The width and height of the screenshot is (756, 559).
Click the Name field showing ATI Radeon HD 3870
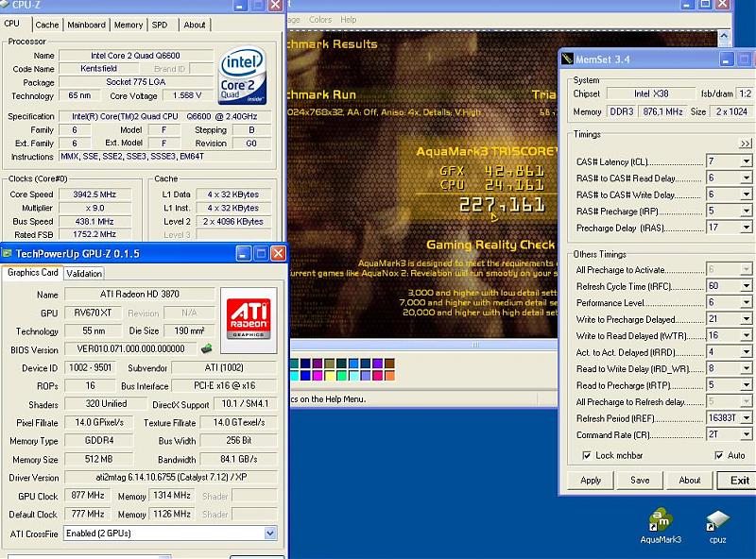140,294
